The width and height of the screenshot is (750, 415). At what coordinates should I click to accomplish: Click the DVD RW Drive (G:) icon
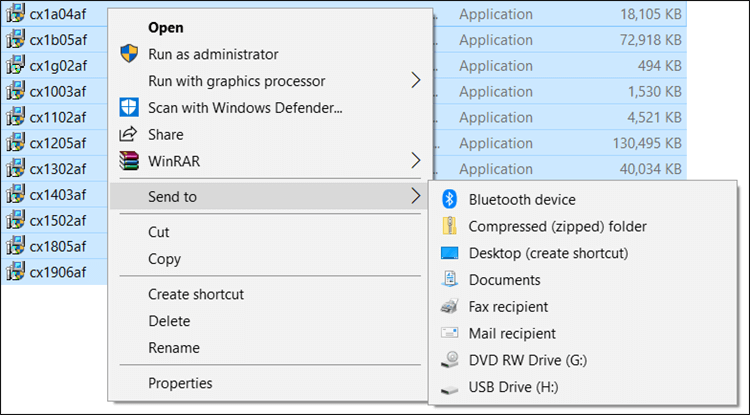[x=449, y=360]
